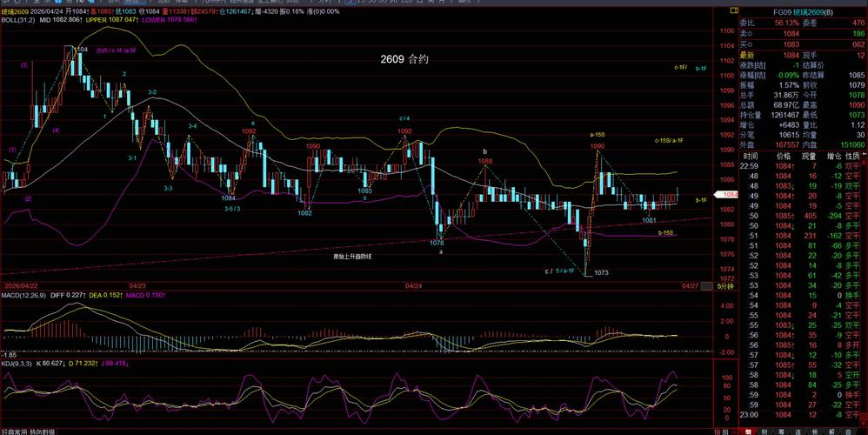Click the 1104 peak price label
868x435 pixels.
(x=81, y=50)
